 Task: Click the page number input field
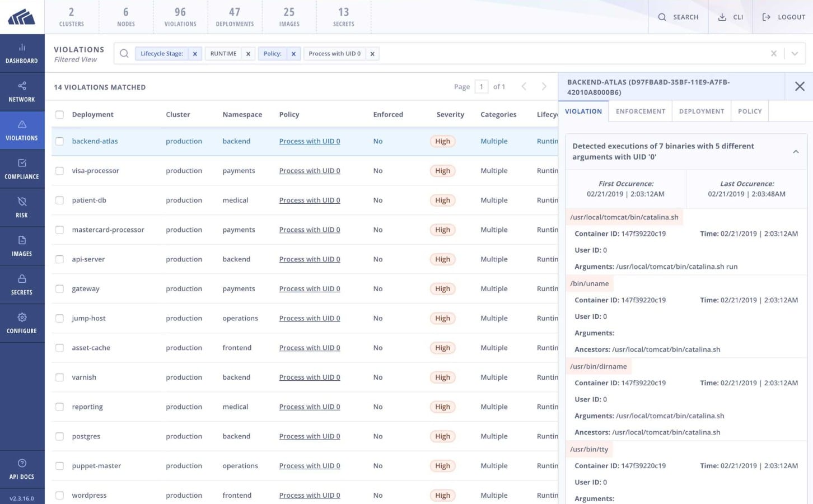[481, 87]
